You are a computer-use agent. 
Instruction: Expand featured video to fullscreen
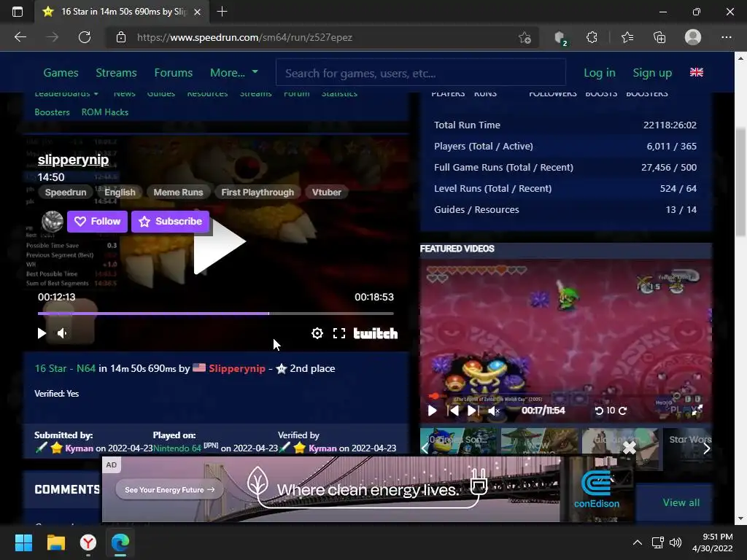point(697,410)
